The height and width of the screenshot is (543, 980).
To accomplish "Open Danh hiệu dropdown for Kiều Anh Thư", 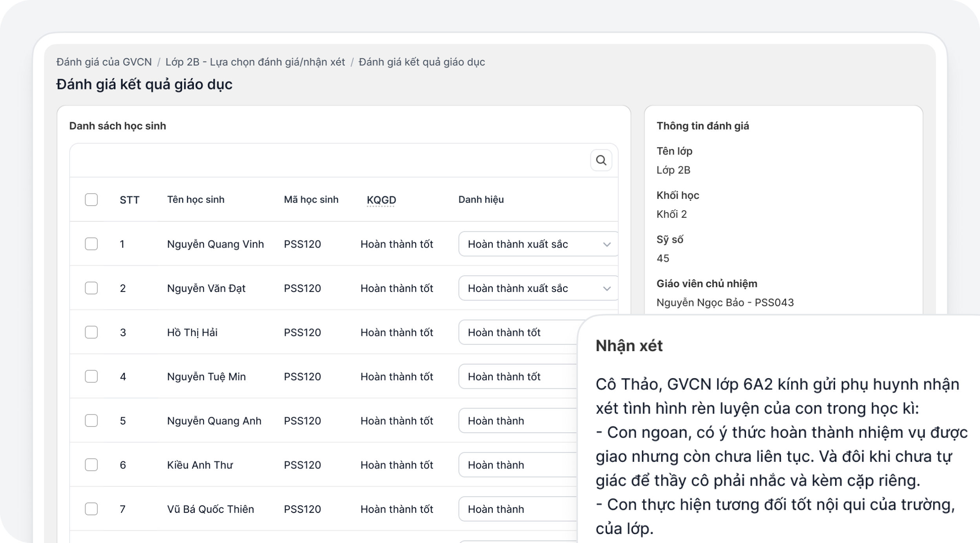I will 518,465.
